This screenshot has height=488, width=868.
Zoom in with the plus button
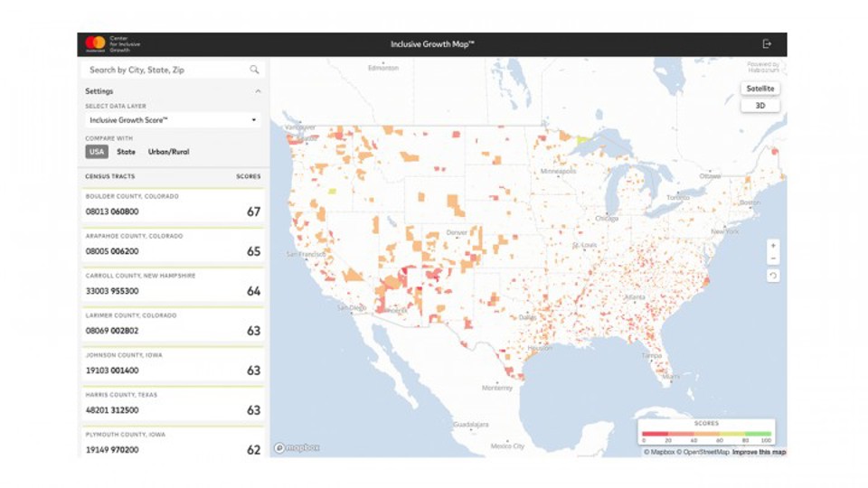[773, 246]
